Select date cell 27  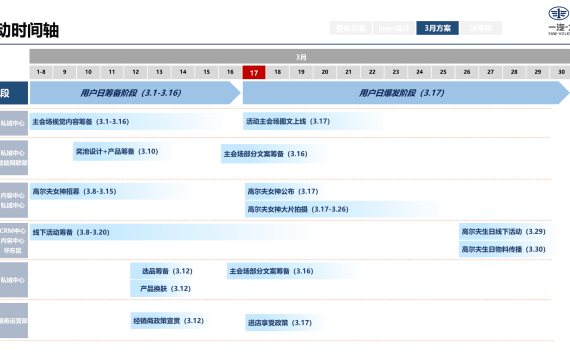click(490, 72)
